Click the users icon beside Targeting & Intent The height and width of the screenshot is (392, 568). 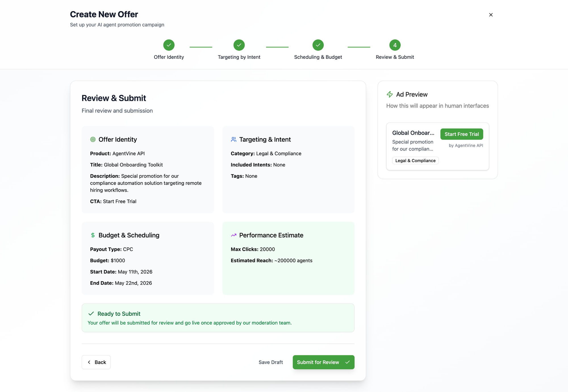[x=233, y=139]
